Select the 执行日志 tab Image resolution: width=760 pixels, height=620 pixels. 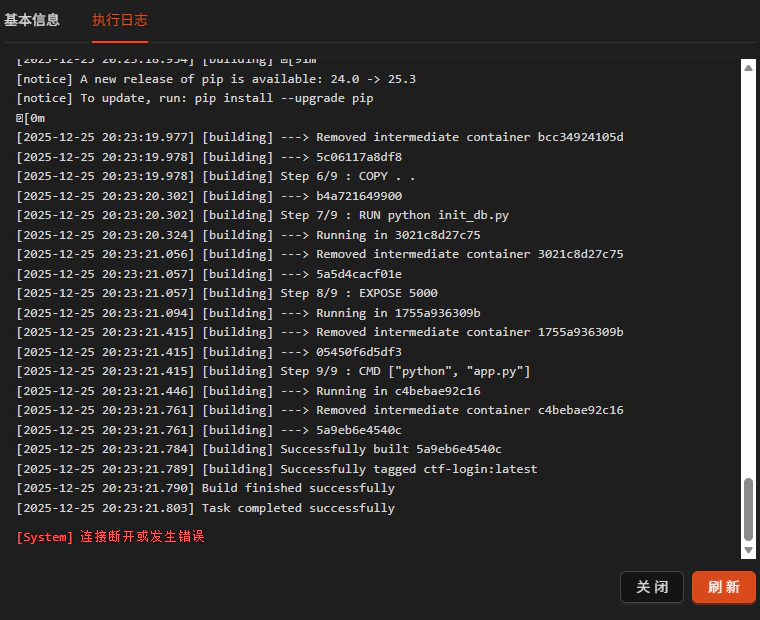[120, 20]
